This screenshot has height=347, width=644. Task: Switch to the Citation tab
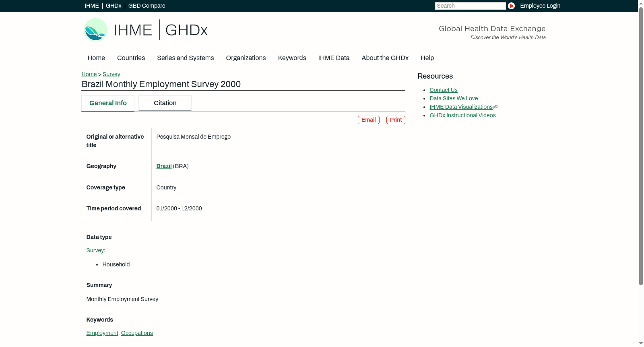[x=165, y=103]
